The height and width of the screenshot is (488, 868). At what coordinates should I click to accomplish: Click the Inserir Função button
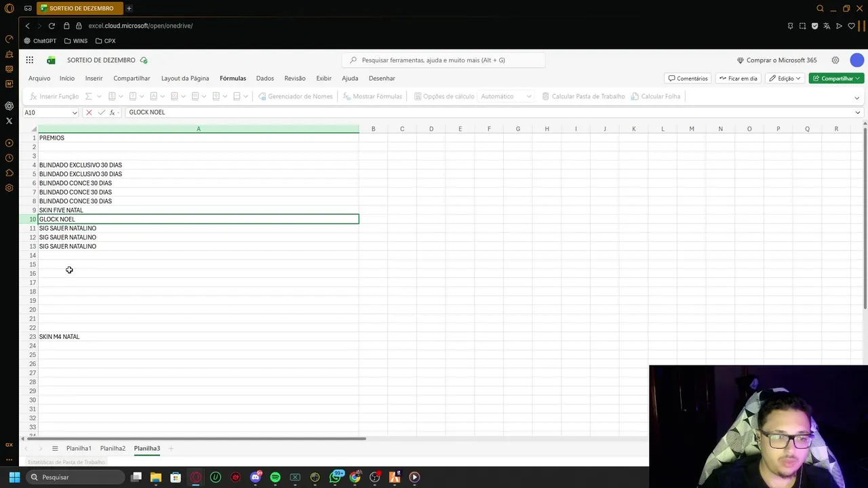point(54,96)
